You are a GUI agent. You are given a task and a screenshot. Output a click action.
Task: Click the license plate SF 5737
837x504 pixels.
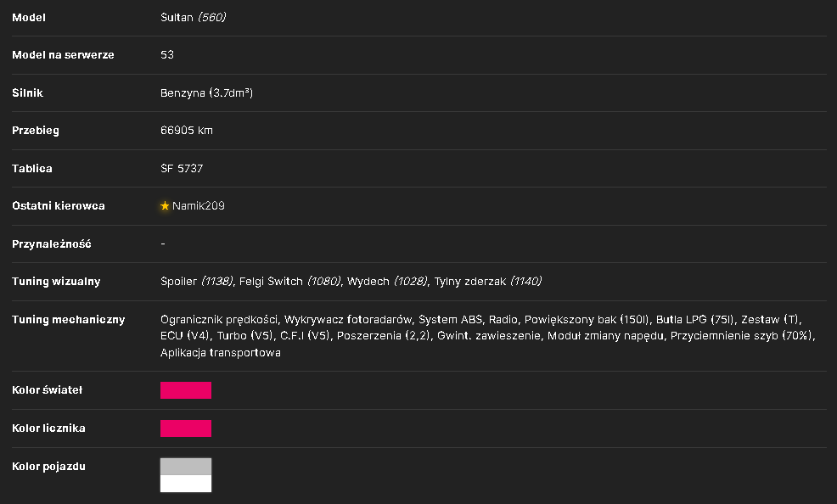182,169
